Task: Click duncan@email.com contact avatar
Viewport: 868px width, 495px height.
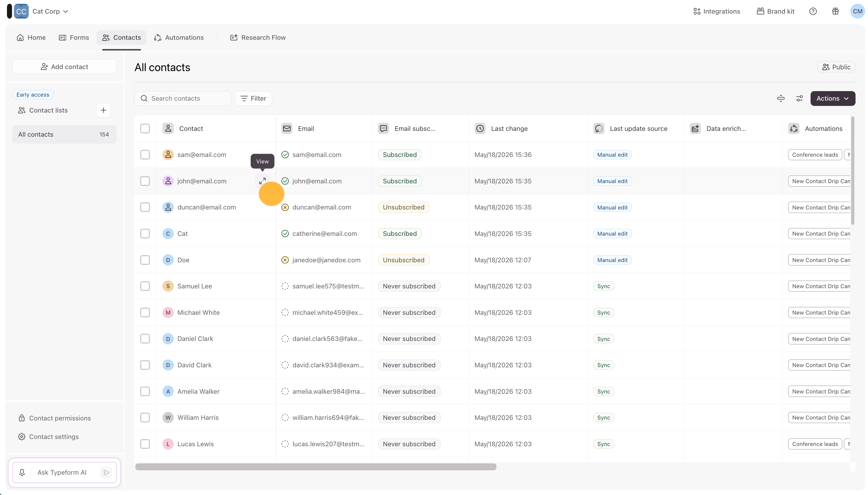Action: (168, 207)
